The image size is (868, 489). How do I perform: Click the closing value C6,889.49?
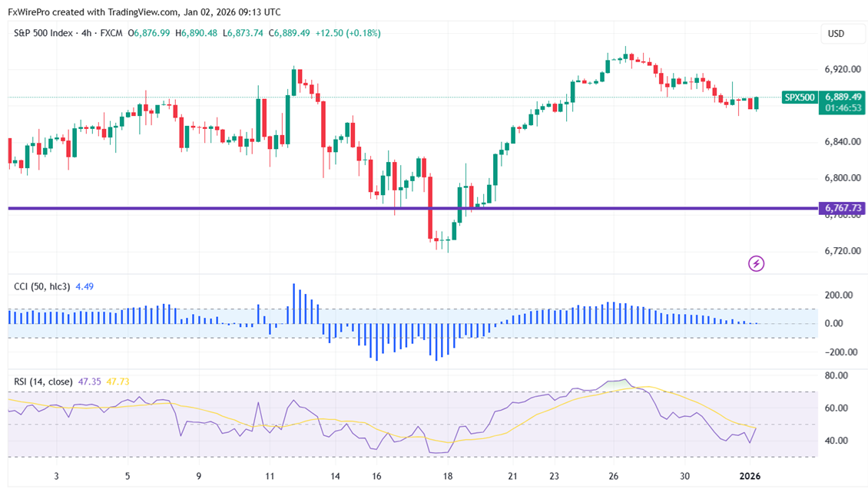[x=289, y=33]
